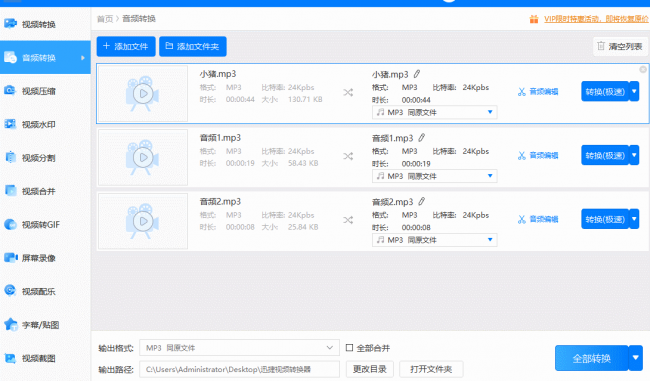Click 清空列表 trash button
This screenshot has height=381, width=650.
pos(620,46)
